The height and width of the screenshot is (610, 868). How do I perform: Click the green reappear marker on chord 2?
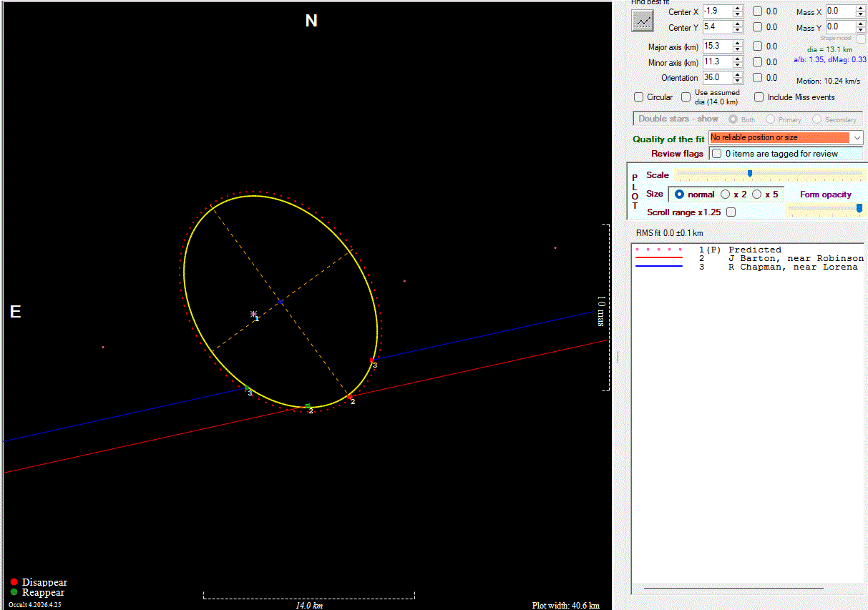point(308,406)
